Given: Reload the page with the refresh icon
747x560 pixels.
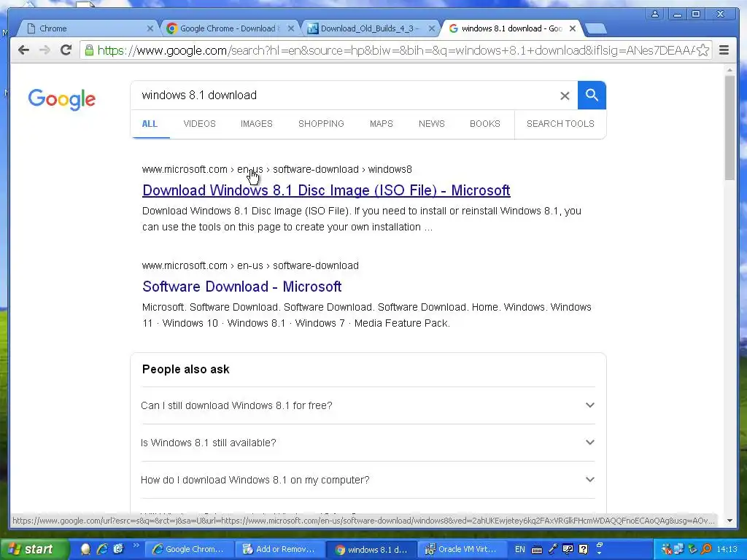Looking at the screenshot, I should coord(66,50).
